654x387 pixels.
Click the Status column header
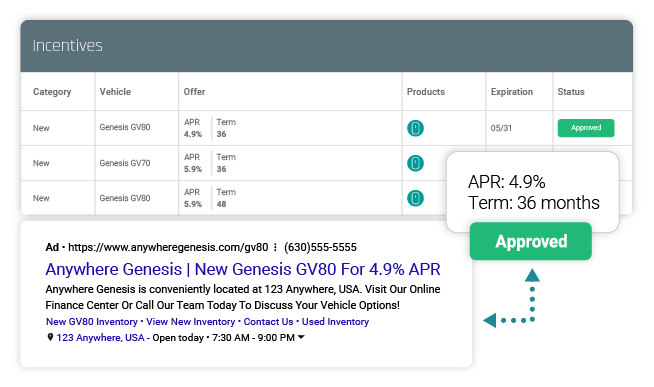pos(571,92)
